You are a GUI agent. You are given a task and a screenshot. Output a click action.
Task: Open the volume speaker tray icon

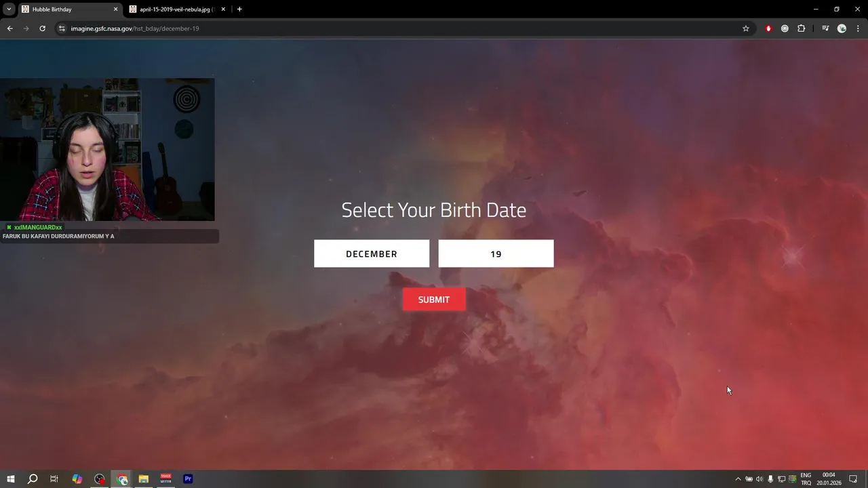tap(759, 479)
